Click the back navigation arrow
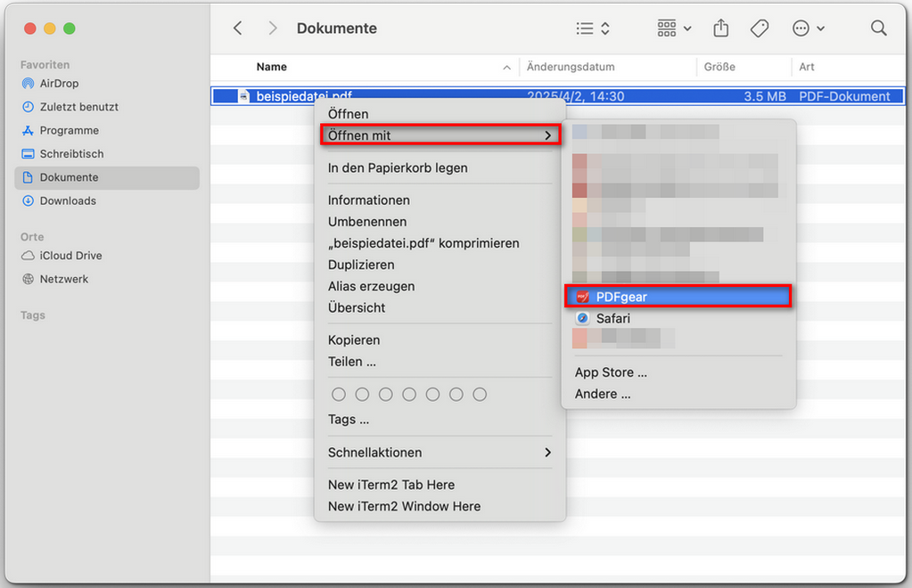Viewport: 912px width, 588px height. coord(237,28)
